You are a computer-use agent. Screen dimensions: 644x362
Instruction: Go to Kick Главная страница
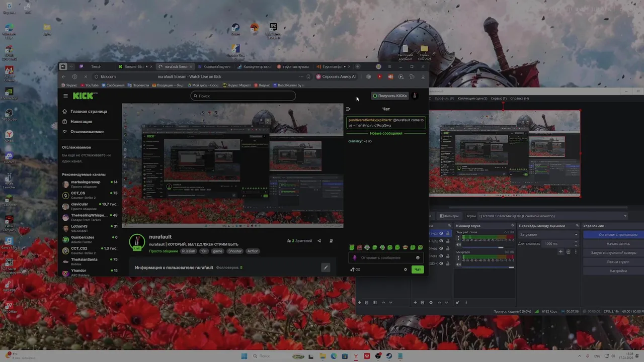coord(85,112)
